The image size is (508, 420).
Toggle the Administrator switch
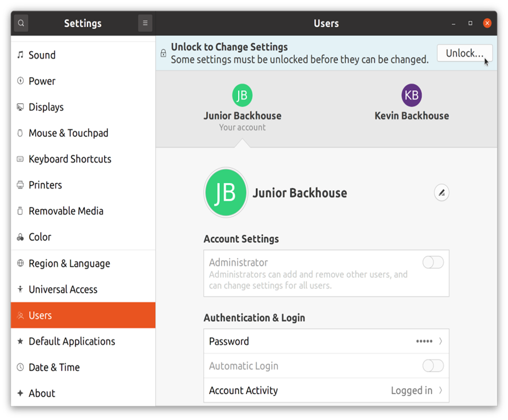(x=432, y=263)
